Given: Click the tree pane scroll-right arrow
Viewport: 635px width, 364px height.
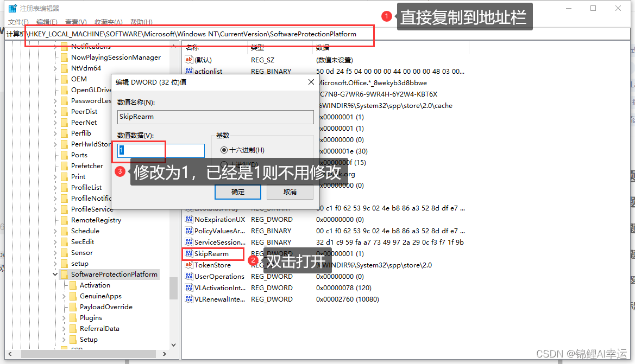Looking at the screenshot, I should [x=165, y=354].
